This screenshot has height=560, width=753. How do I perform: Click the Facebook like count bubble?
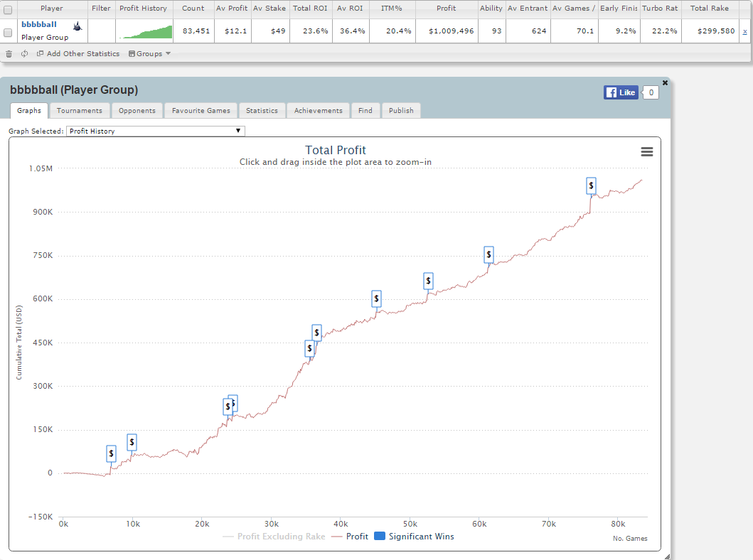[x=651, y=92]
